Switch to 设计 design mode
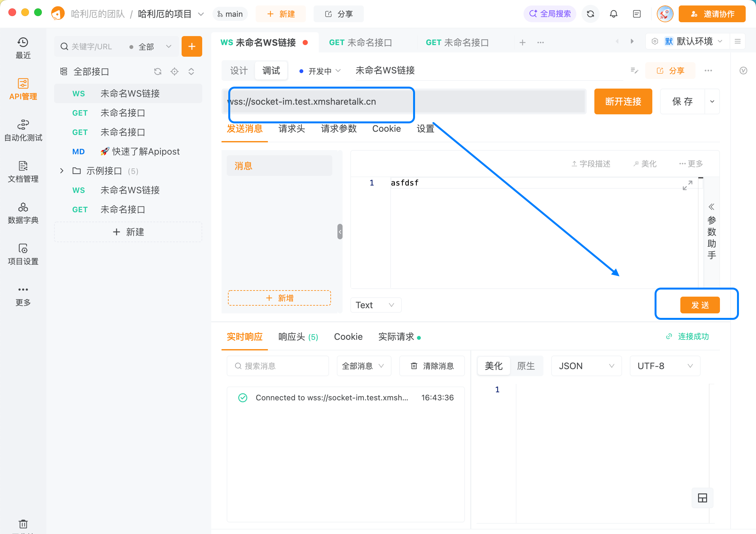756x534 pixels. pos(238,70)
